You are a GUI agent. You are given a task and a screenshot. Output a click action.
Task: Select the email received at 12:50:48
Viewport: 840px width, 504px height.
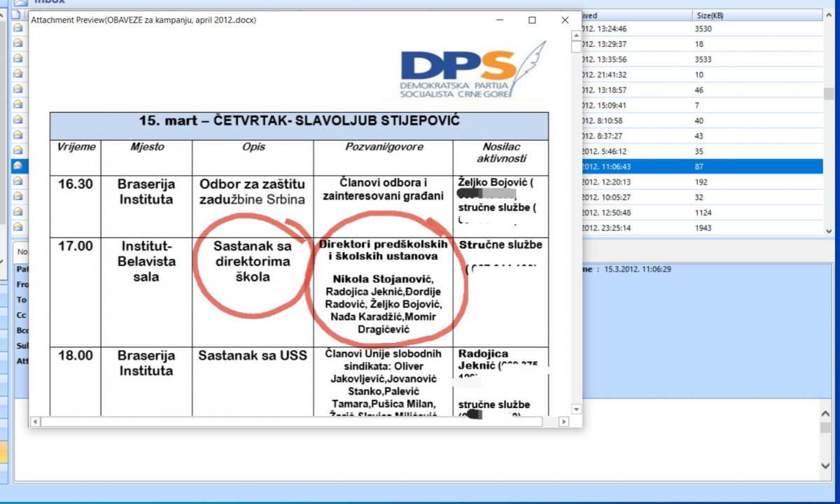700,213
